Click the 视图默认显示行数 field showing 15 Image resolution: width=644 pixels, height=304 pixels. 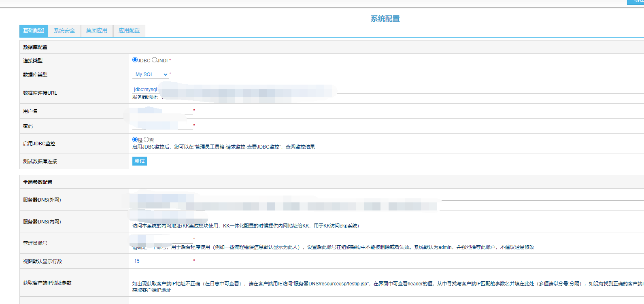tap(162, 261)
